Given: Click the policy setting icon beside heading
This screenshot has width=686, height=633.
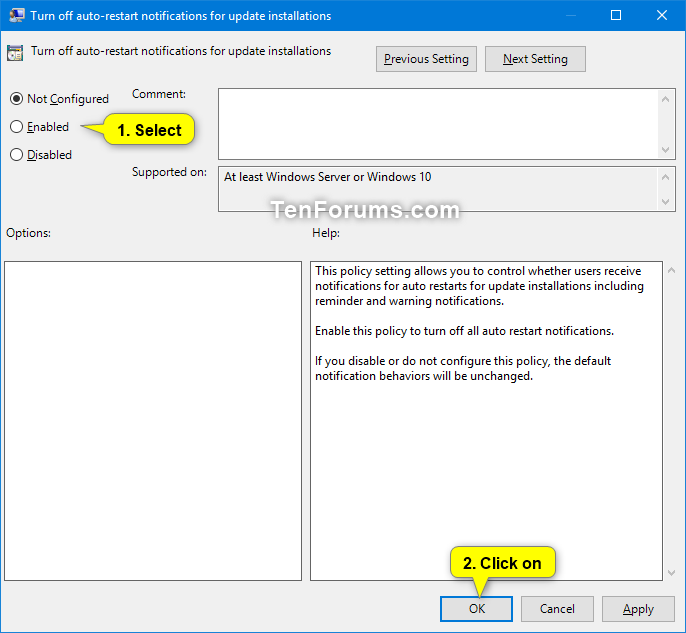Looking at the screenshot, I should [x=15, y=53].
